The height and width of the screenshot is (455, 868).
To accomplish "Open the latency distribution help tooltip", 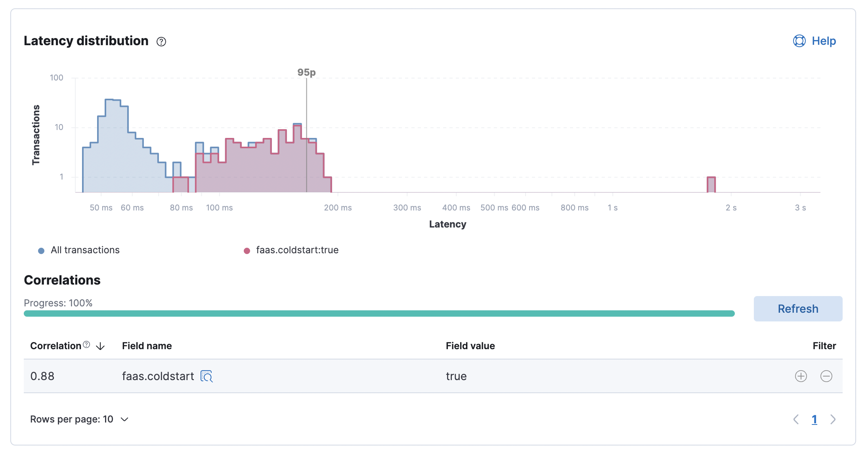I will (x=161, y=41).
